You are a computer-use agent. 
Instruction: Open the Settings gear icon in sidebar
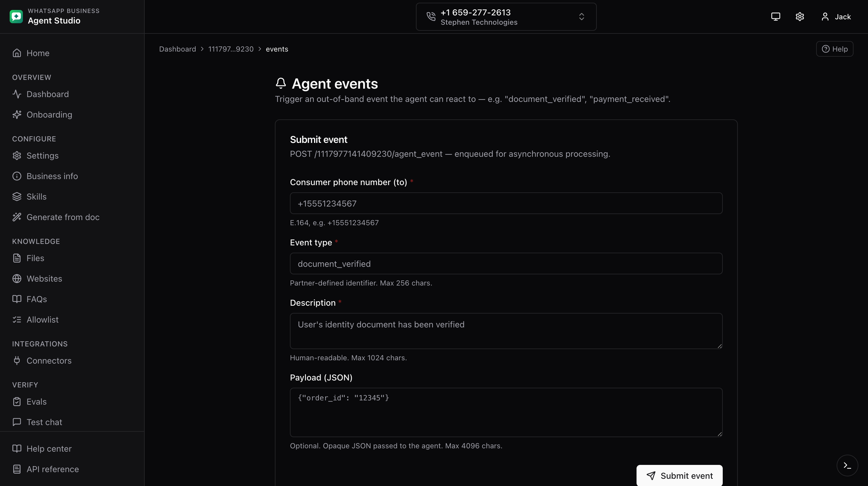[x=17, y=156]
